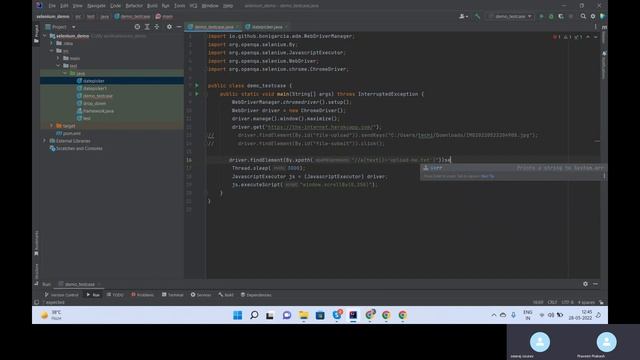
Task: Click run gutter arrow beside main method
Action: point(197,94)
